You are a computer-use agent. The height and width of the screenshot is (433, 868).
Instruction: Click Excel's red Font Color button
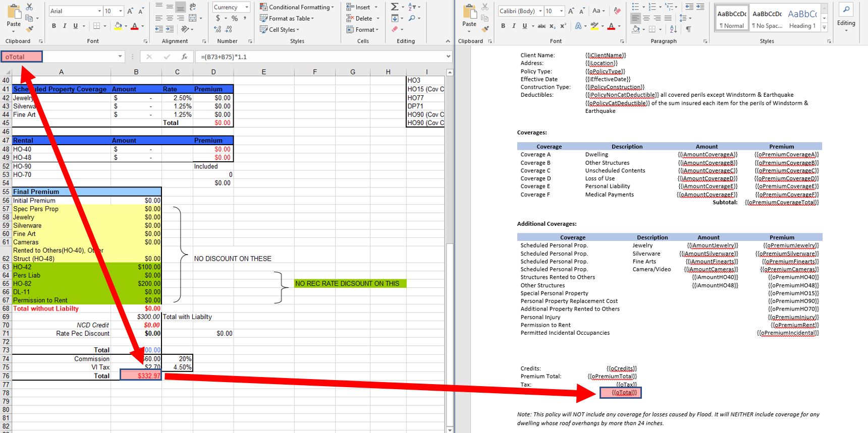[x=135, y=26]
